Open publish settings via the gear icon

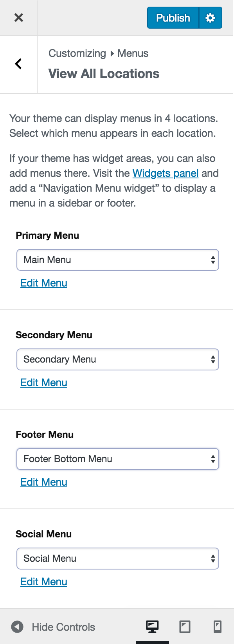(x=211, y=17)
